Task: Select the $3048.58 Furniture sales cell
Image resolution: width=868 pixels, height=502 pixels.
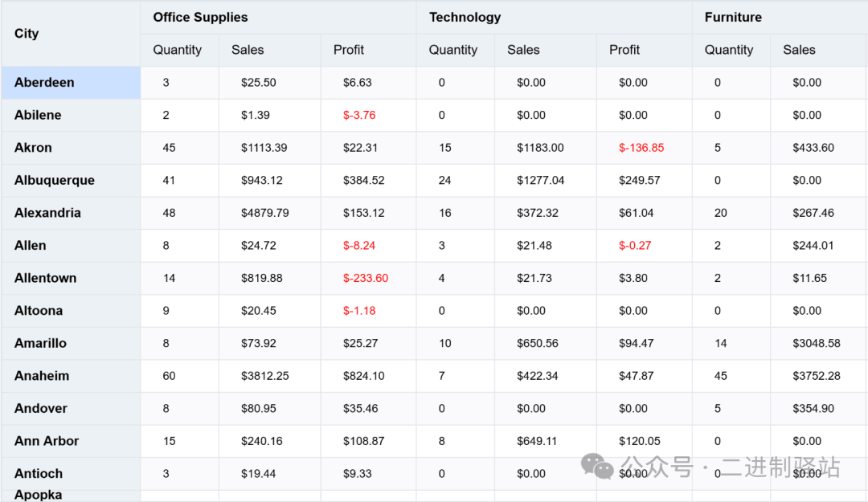Action: 816,343
